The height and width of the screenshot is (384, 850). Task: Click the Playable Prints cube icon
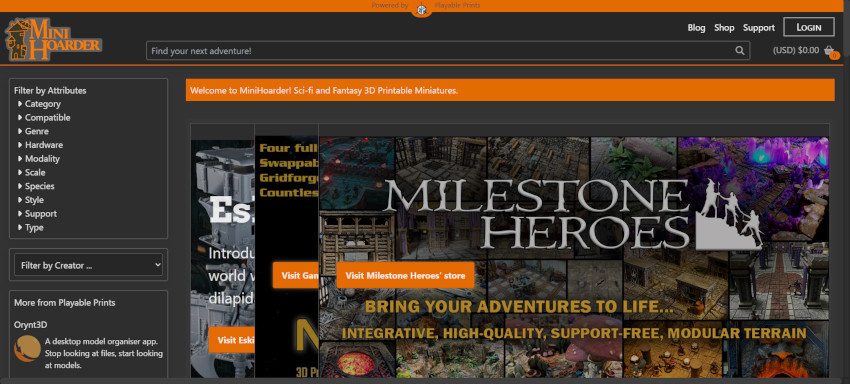422,9
